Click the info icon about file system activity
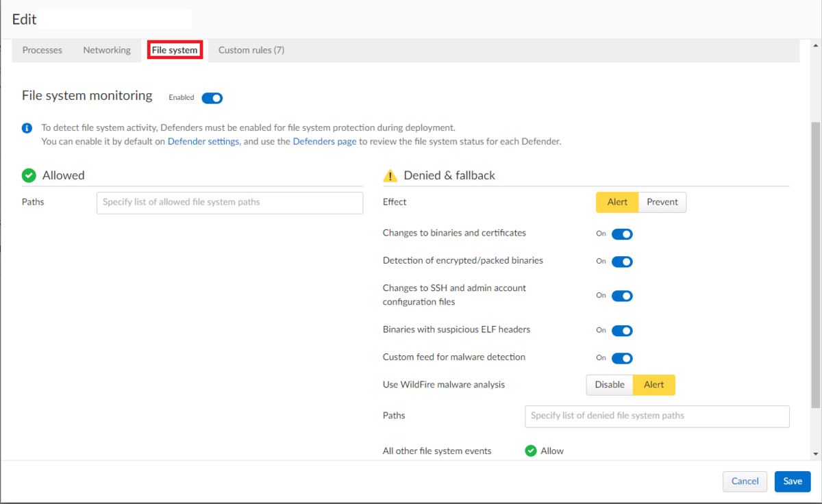Image resolution: width=822 pixels, height=504 pixels. (x=26, y=128)
